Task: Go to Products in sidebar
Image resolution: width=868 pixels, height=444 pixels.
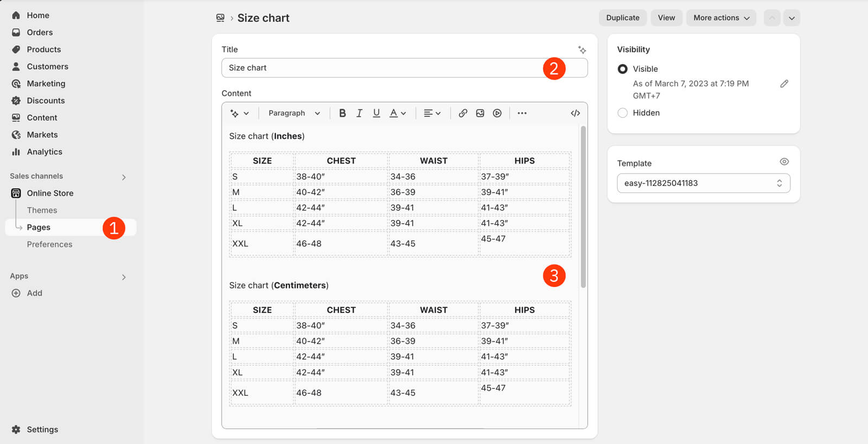Action: coord(43,49)
